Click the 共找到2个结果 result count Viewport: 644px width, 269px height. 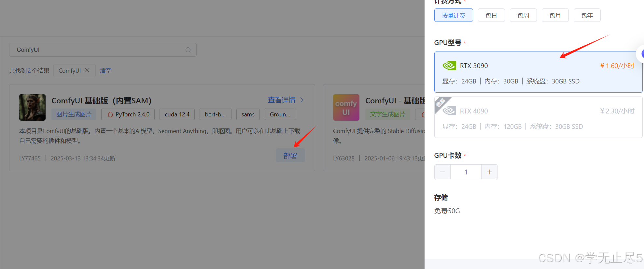pos(29,70)
